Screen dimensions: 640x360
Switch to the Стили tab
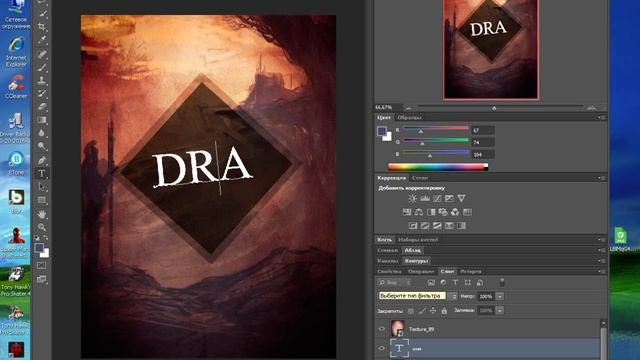click(420, 178)
